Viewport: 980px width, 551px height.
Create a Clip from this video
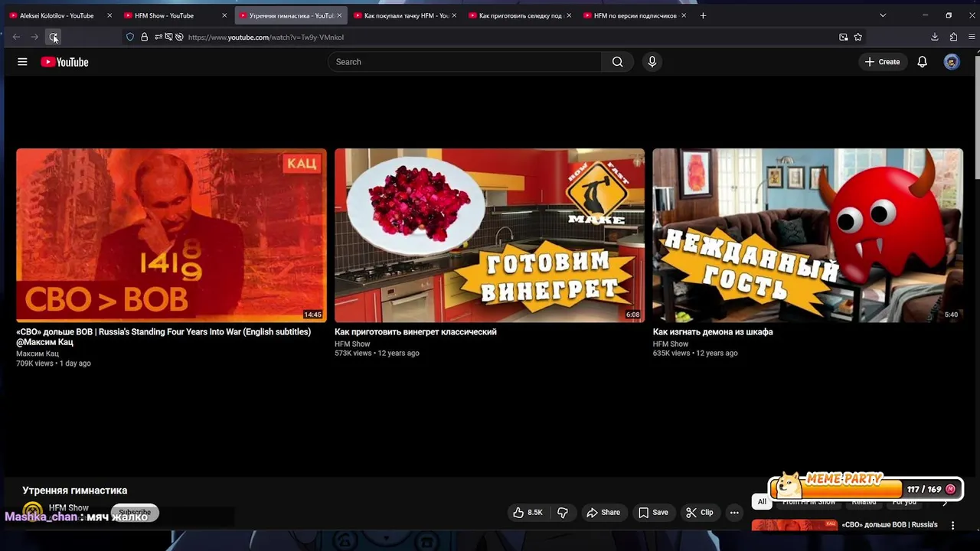(x=699, y=513)
